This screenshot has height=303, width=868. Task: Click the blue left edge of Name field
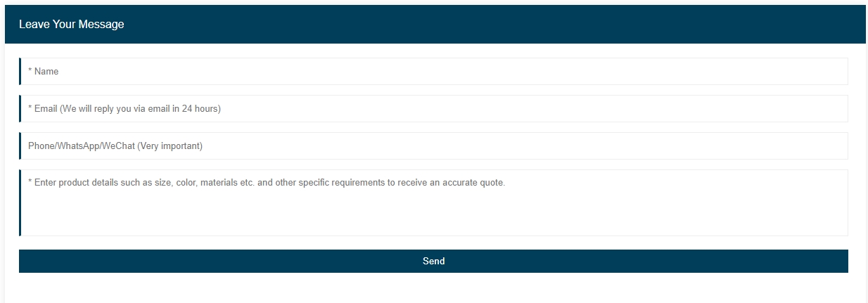coord(20,71)
